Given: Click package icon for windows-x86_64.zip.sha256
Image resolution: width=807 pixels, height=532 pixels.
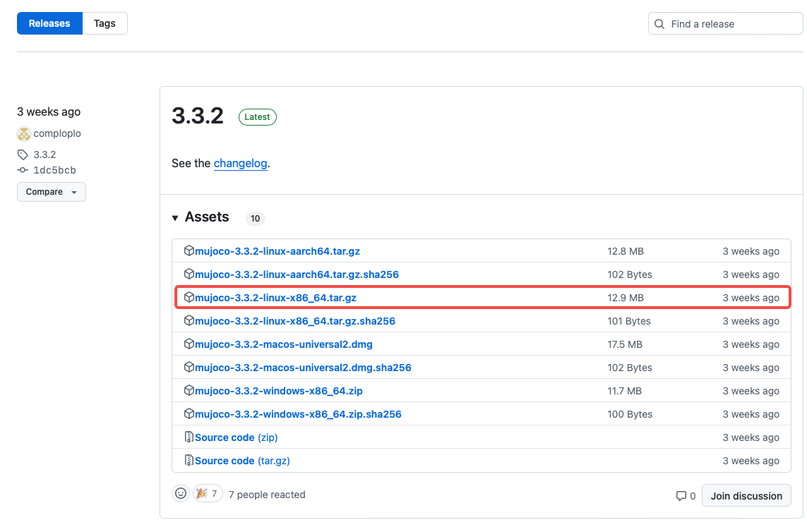Looking at the screenshot, I should (x=189, y=413).
